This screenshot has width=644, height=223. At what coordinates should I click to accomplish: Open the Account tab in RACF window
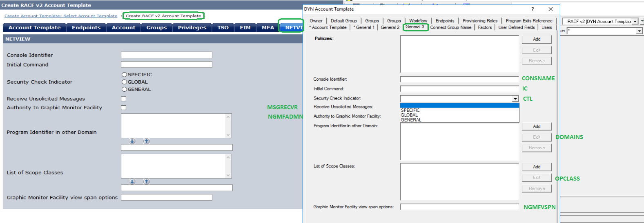point(123,28)
